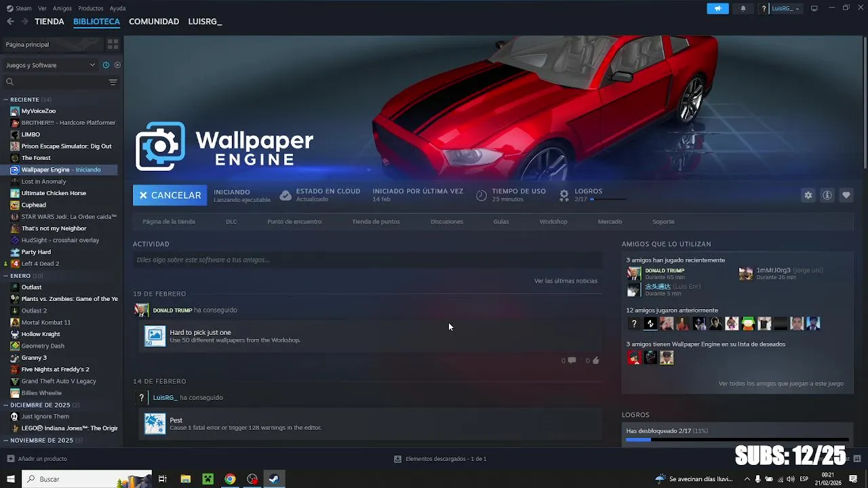Click the forward navigation arrow
This screenshot has width=868, height=488.
24,22
